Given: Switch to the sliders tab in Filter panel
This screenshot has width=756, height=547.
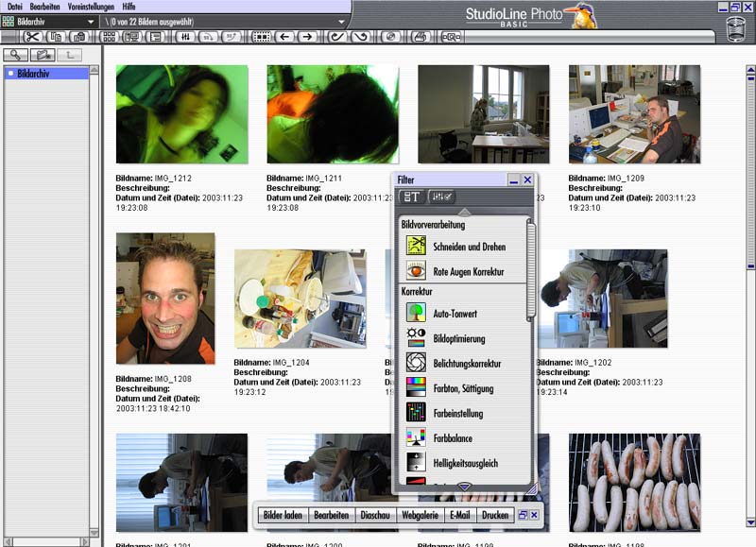Looking at the screenshot, I should [441, 197].
